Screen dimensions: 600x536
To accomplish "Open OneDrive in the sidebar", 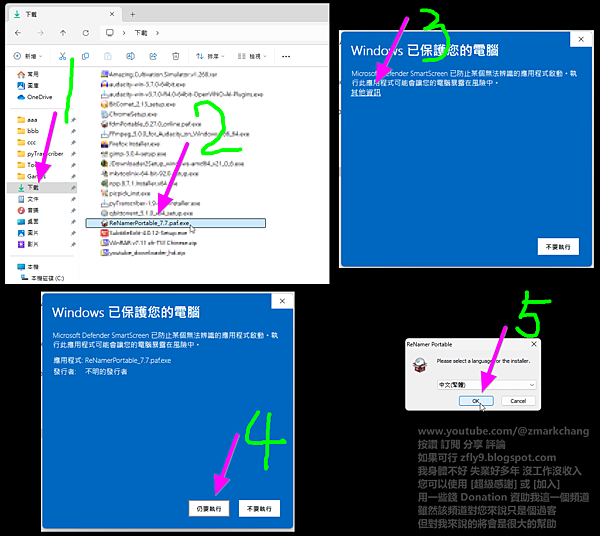I will click(35, 97).
